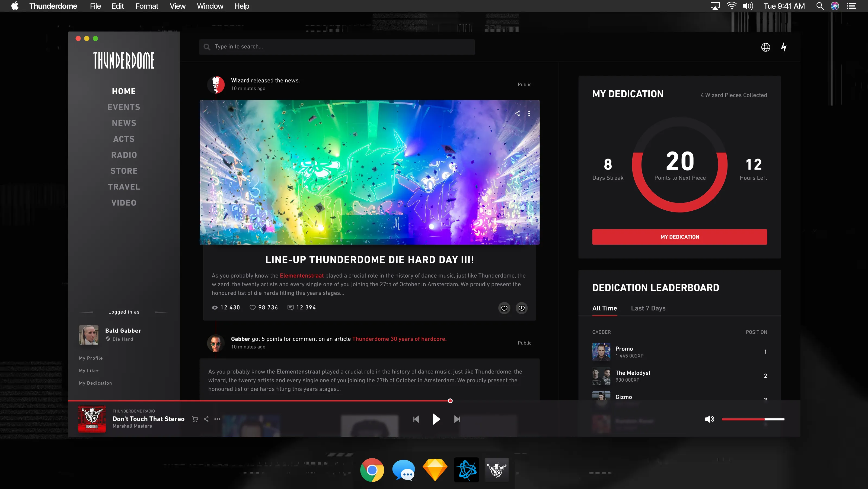
Task: Open Gabber's avatar on the points post
Action: coord(216,343)
